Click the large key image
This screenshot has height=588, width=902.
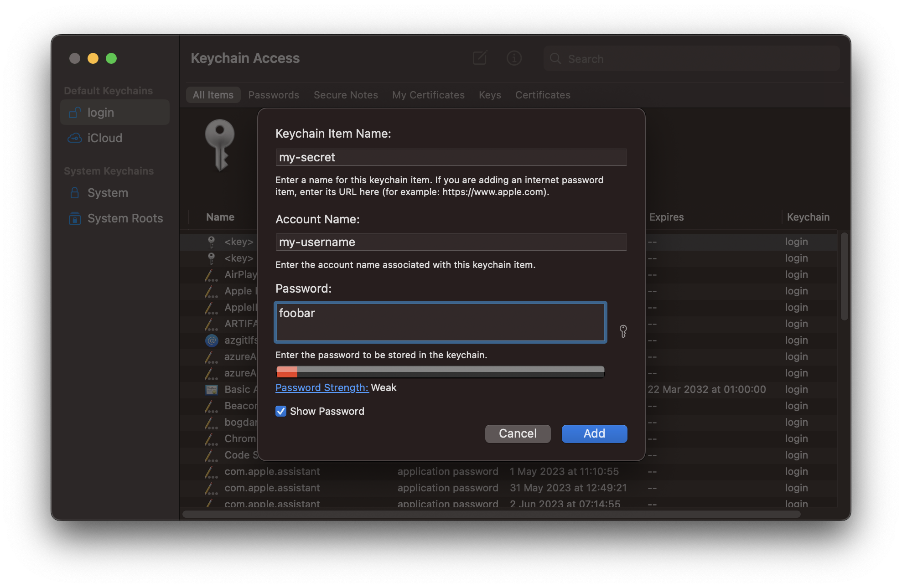(220, 145)
